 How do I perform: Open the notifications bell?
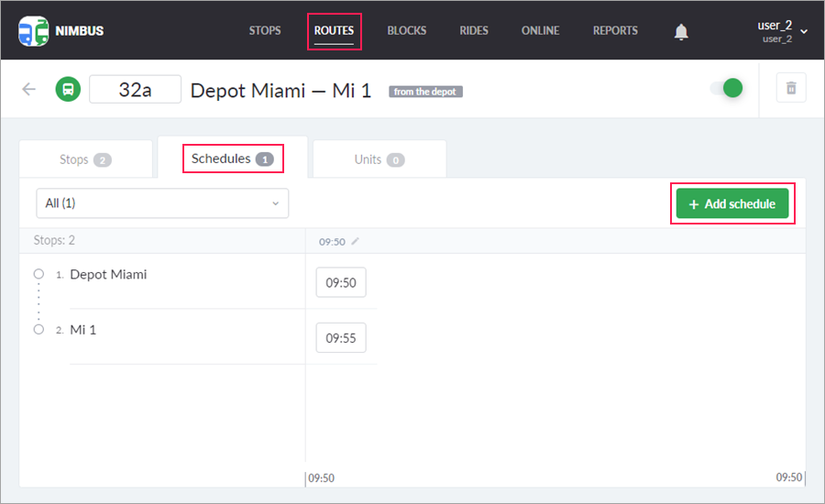681,32
